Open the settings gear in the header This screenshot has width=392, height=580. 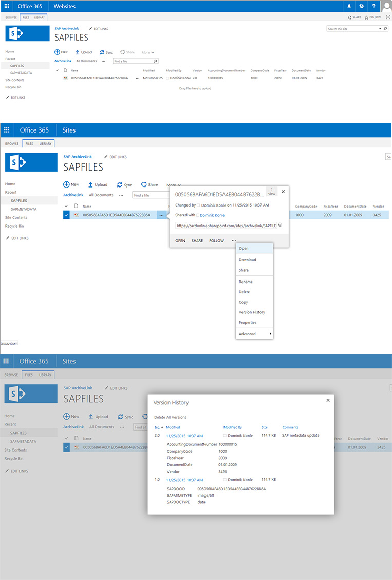(361, 6)
